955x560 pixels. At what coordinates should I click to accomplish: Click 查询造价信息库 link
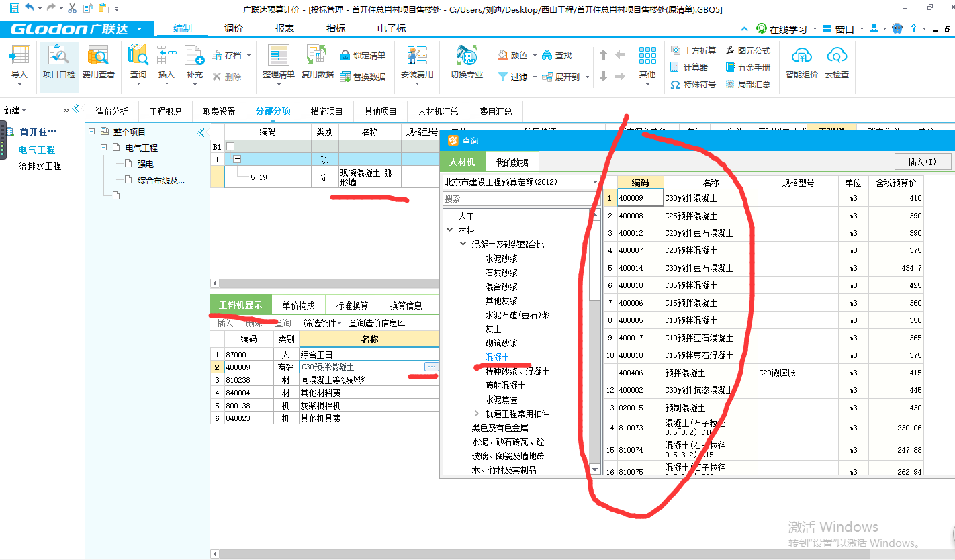[377, 323]
